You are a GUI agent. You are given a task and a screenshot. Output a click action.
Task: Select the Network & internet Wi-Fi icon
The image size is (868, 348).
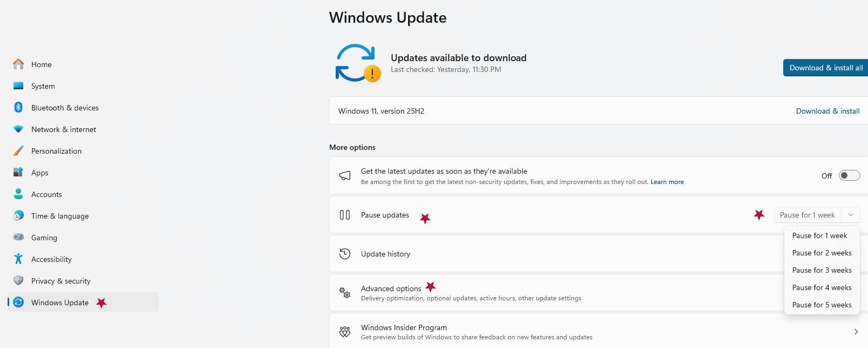18,129
